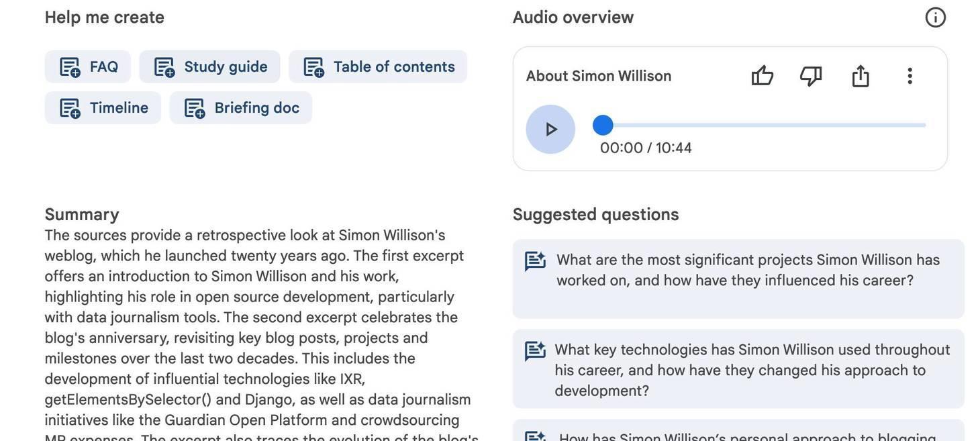The height and width of the screenshot is (441, 980).
Task: Click the note icon beside the blogging question
Action: [x=534, y=436]
